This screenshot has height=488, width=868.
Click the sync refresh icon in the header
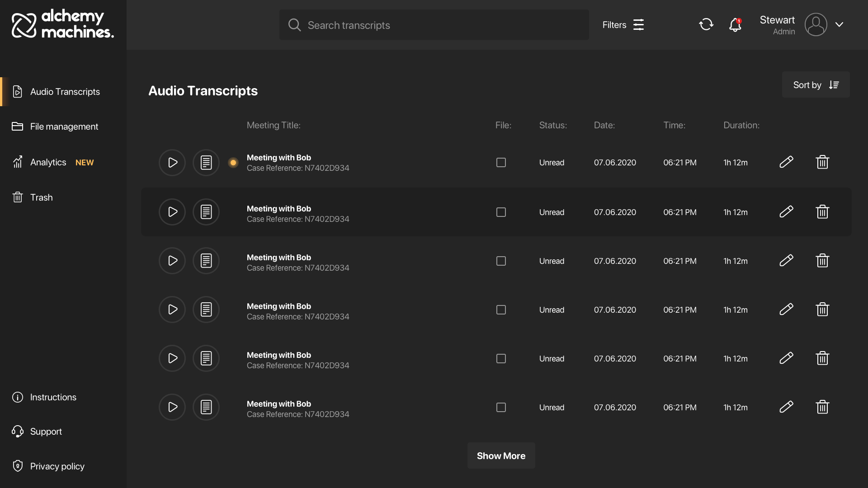(x=706, y=24)
